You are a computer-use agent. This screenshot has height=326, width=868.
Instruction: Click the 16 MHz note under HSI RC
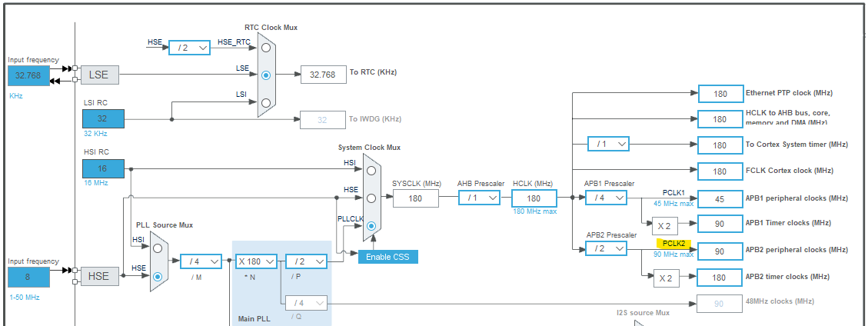(95, 183)
